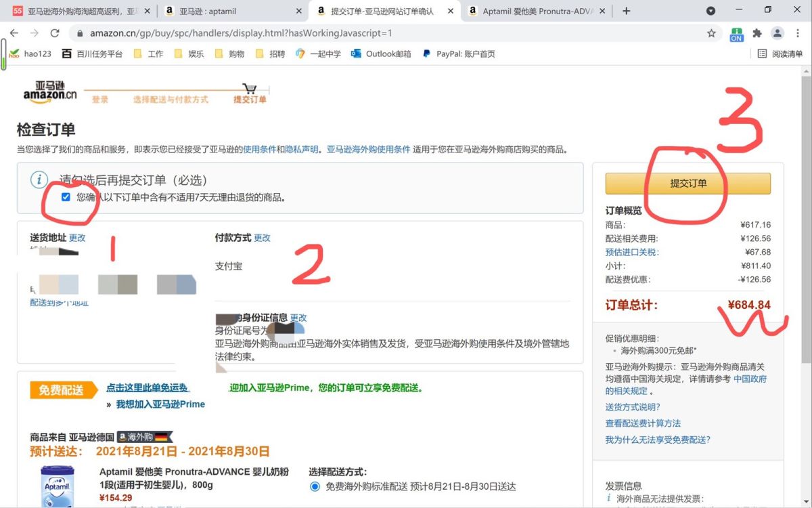Open the 百川任务平台 bookmark
The height and width of the screenshot is (508, 812).
pos(93,54)
